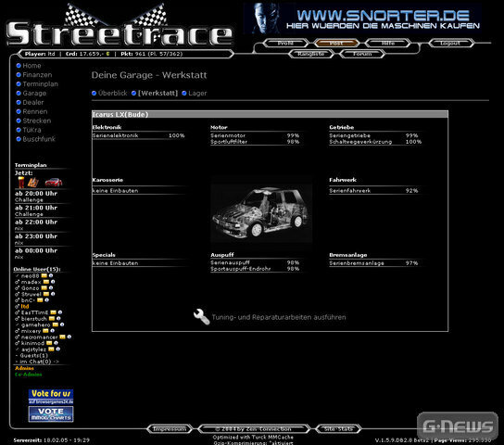The width and height of the screenshot is (504, 445).
Task: Message bierstuch via envelope icon
Action: point(52,318)
